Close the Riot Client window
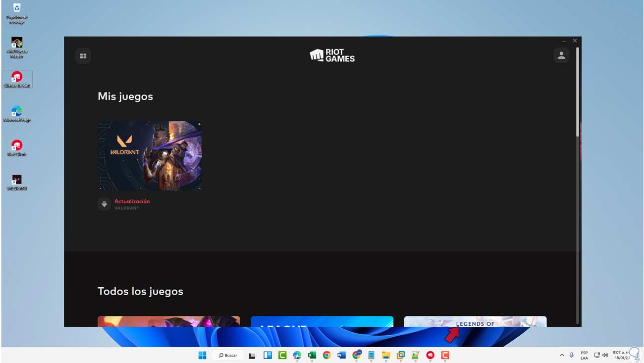Image resolution: width=644 pixels, height=363 pixels. click(575, 41)
